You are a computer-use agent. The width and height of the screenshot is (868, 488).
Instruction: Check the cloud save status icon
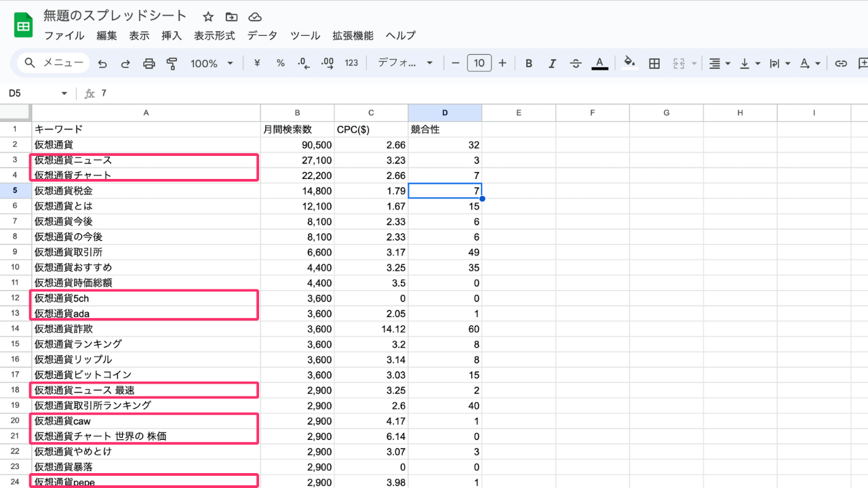click(254, 16)
